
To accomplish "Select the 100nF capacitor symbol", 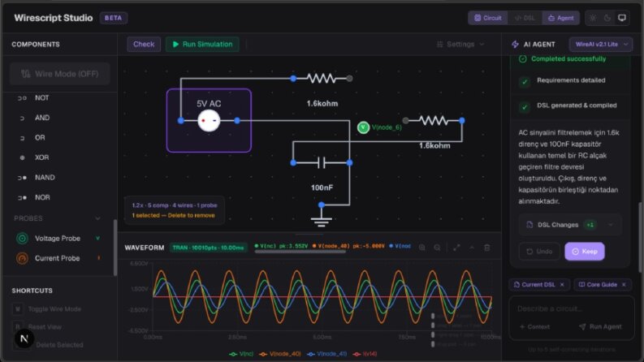I will coord(321,163).
